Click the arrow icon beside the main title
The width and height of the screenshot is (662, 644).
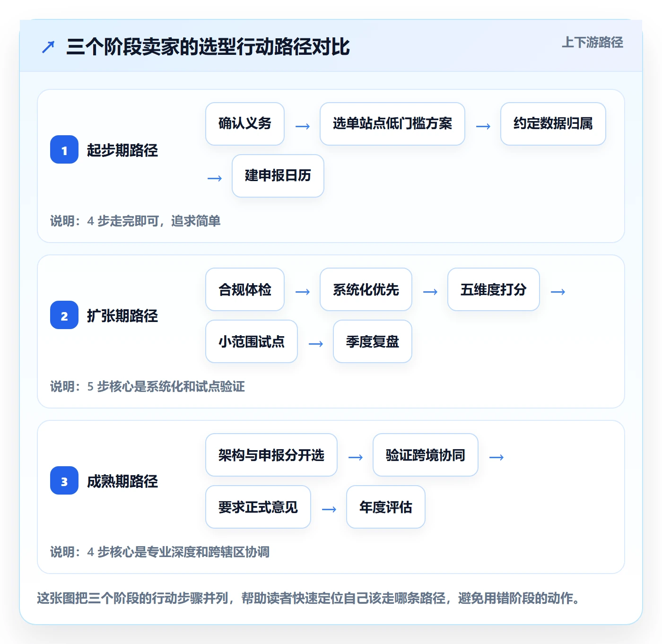tap(48, 47)
